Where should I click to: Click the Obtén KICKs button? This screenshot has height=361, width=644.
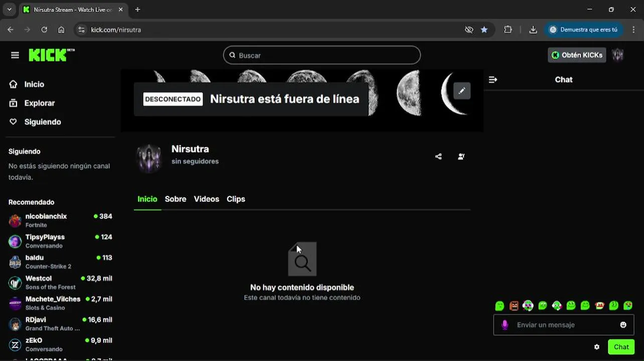tap(577, 55)
